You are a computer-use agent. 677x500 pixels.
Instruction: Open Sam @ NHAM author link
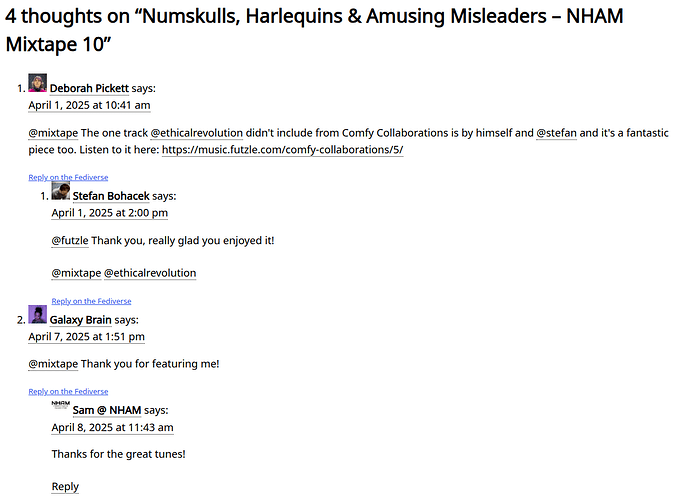(x=107, y=410)
